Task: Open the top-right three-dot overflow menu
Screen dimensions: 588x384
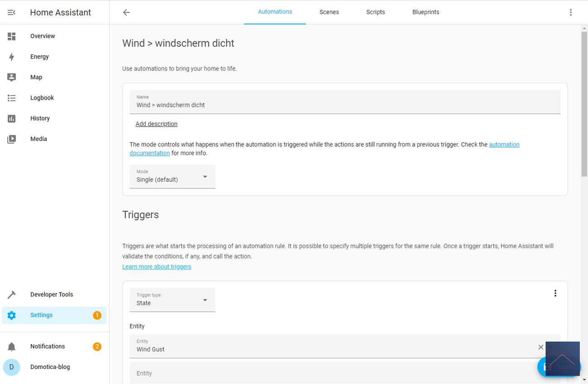Action: [x=571, y=13]
